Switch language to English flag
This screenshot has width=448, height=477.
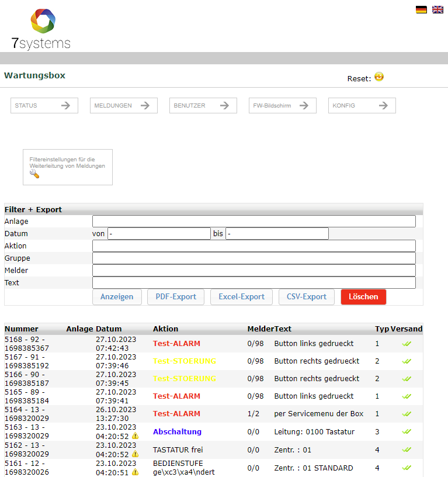click(x=437, y=9)
